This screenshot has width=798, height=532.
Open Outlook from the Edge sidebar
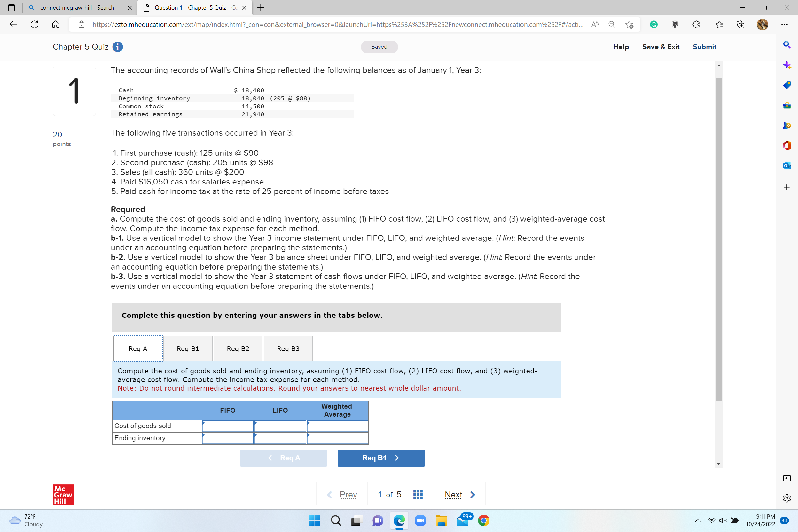pyautogui.click(x=787, y=166)
